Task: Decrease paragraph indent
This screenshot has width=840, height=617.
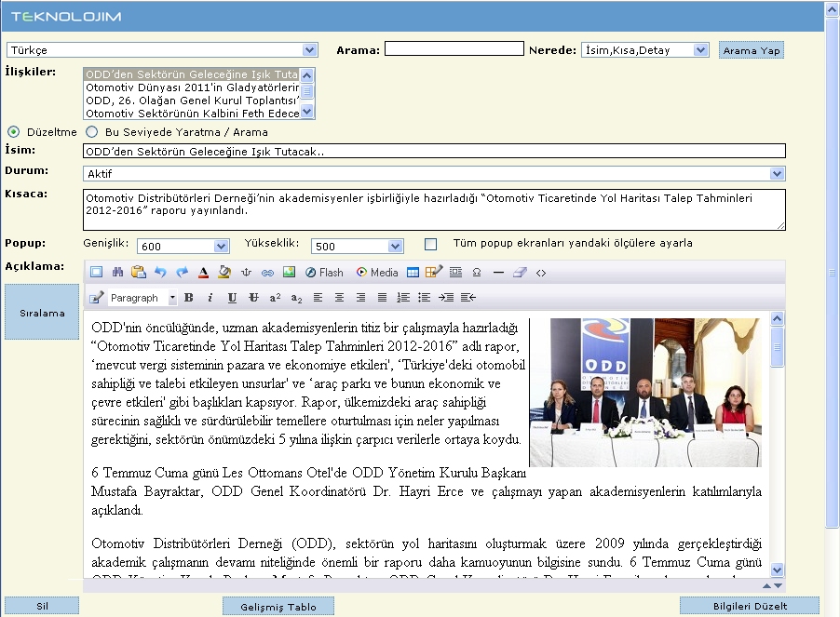Action: tap(467, 298)
